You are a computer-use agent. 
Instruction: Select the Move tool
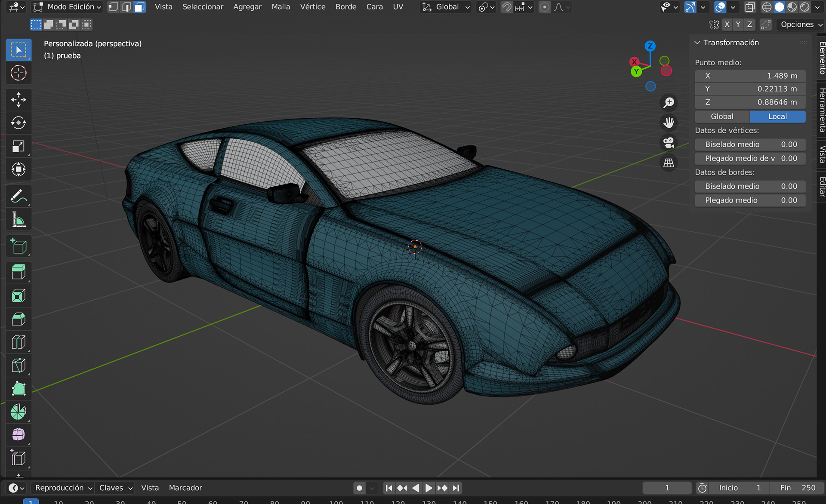[x=18, y=100]
